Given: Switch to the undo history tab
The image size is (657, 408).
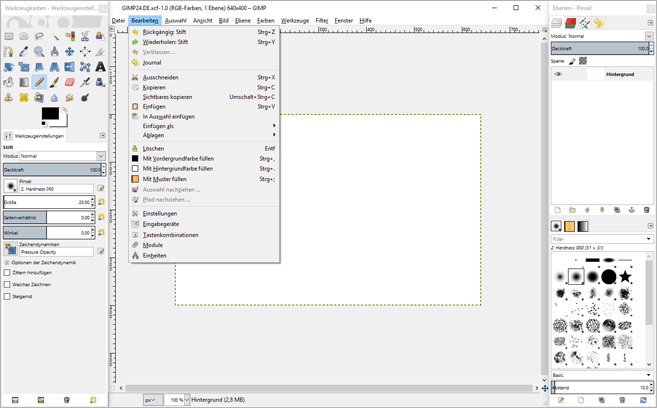Looking at the screenshot, I should tap(599, 23).
